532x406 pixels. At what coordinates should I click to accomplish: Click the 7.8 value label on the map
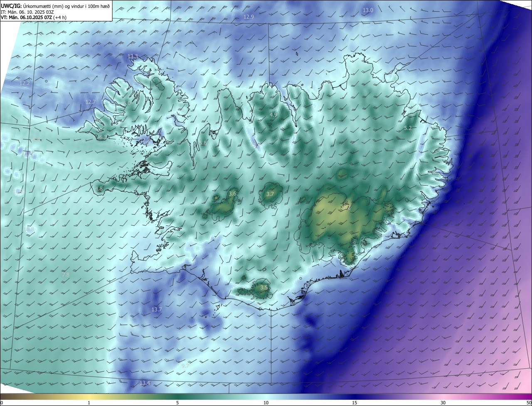(x=66, y=275)
